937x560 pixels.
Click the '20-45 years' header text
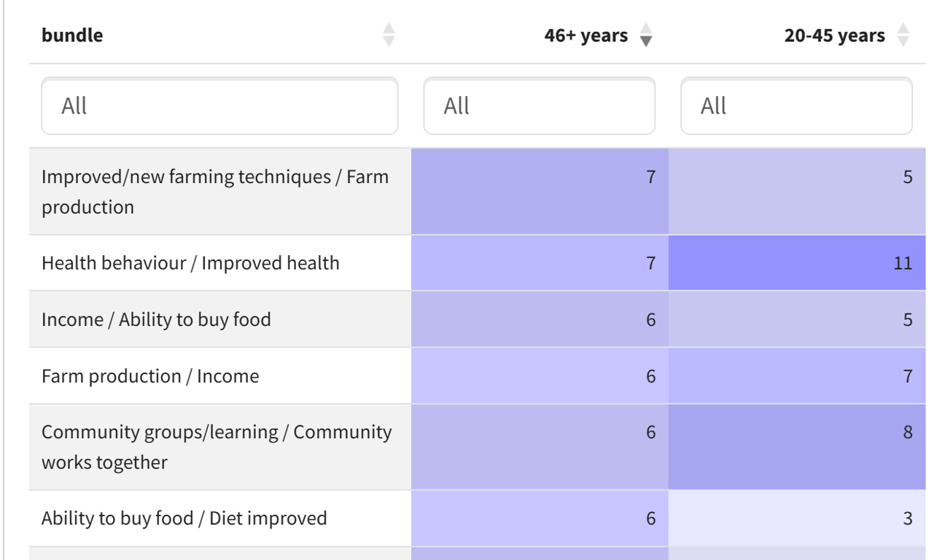tap(834, 35)
